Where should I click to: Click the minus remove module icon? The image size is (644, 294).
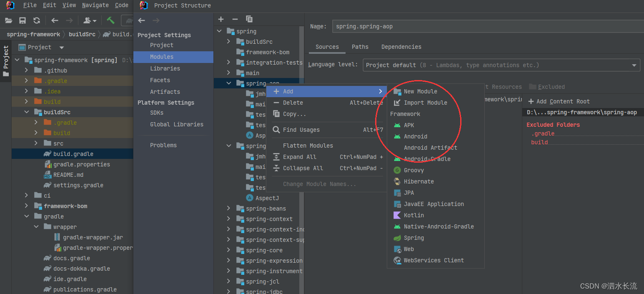[x=235, y=19]
